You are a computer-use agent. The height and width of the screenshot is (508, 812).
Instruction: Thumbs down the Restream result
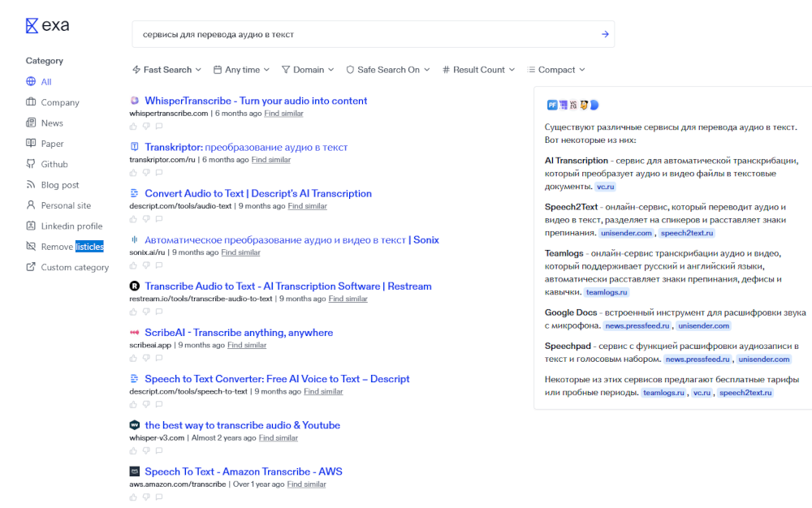146,312
